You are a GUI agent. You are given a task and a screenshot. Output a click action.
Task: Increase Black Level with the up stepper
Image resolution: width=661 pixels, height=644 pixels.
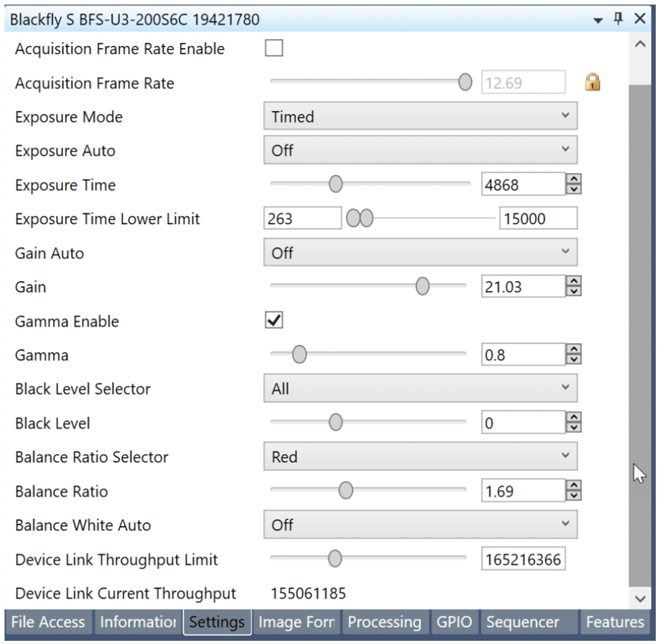[574, 417]
